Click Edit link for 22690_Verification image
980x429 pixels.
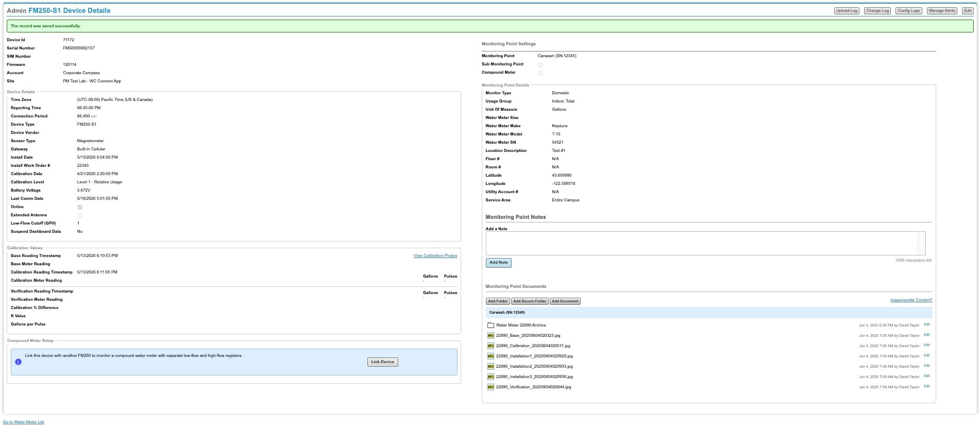[927, 387]
